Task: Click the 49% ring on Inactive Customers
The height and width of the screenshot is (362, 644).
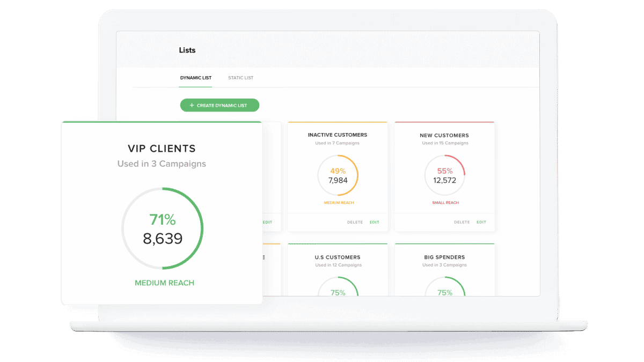Action: coord(338,175)
